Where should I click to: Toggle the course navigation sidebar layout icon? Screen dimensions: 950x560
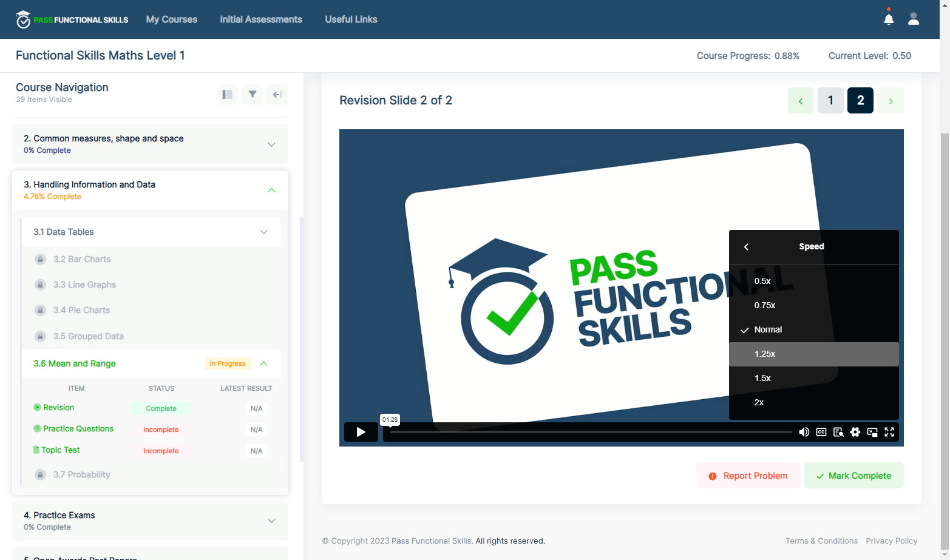coord(228,95)
